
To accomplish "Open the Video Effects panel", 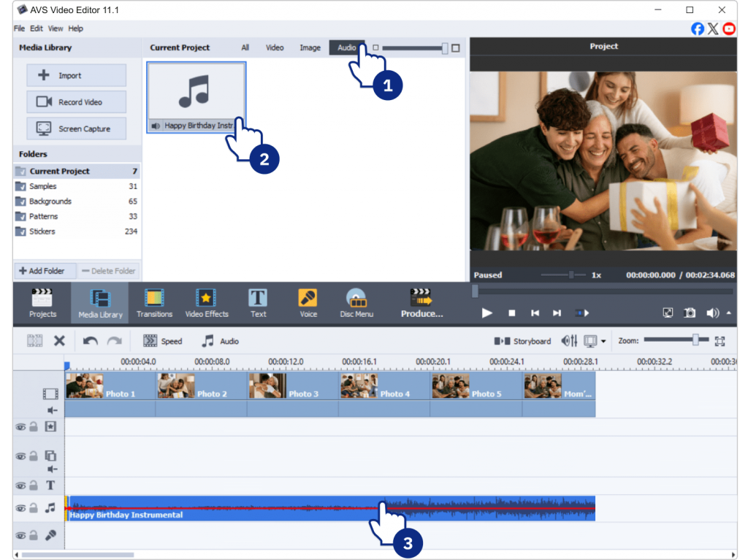I will (x=207, y=303).
